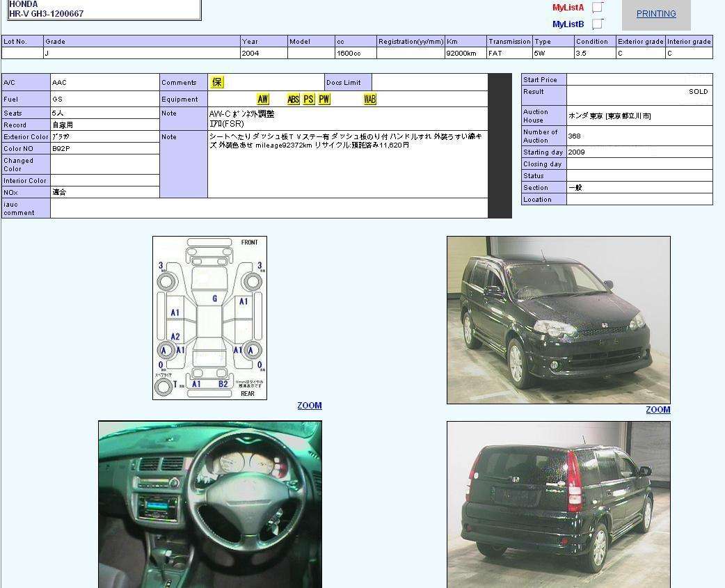
Task: Open the front exterior car photo
Action: pos(558,319)
